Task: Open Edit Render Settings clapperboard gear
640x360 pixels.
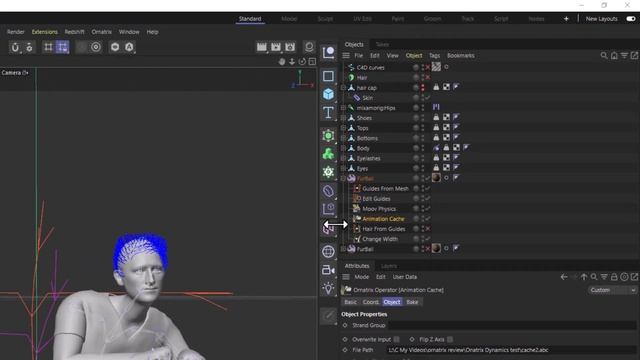Action: 290,47
